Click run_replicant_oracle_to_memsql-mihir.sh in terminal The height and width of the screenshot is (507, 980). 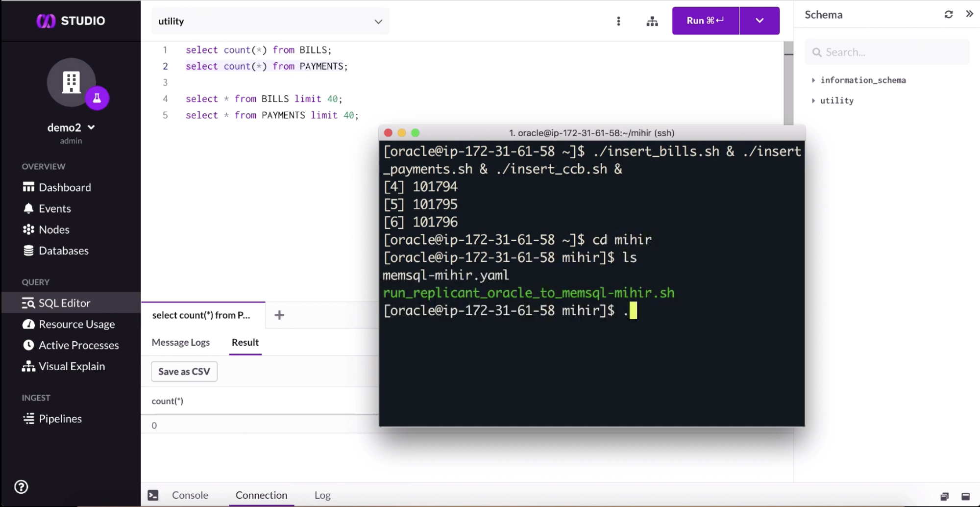pyautogui.click(x=529, y=293)
